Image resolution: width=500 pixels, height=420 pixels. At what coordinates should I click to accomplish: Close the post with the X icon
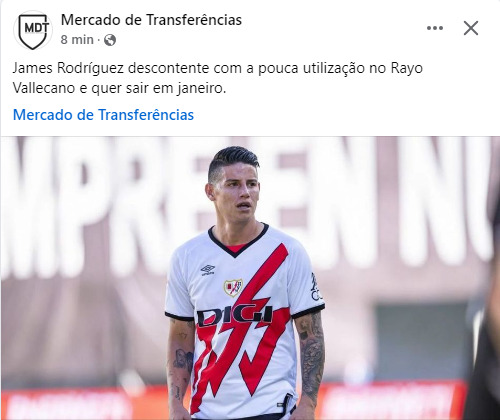pos(471,28)
